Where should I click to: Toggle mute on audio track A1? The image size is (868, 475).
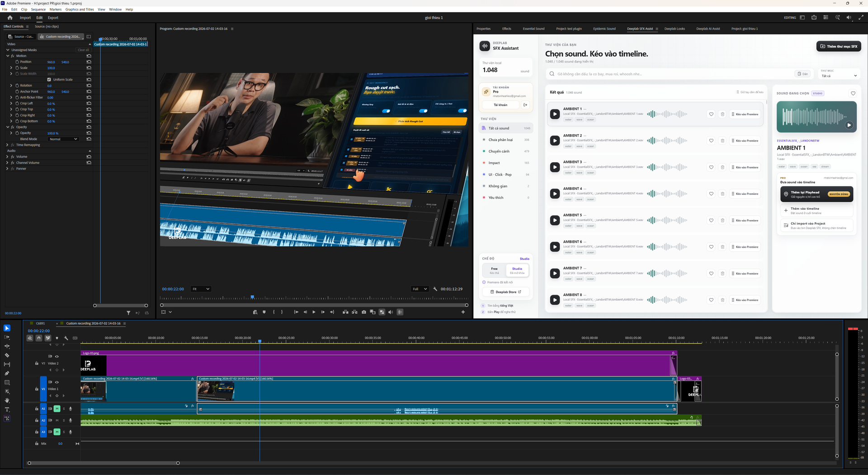point(57,409)
